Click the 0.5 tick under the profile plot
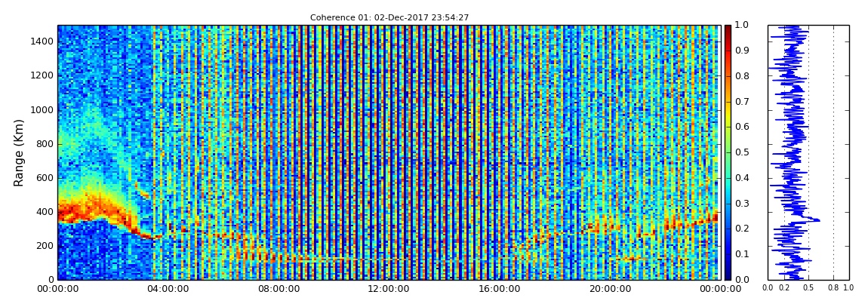 pos(809,288)
